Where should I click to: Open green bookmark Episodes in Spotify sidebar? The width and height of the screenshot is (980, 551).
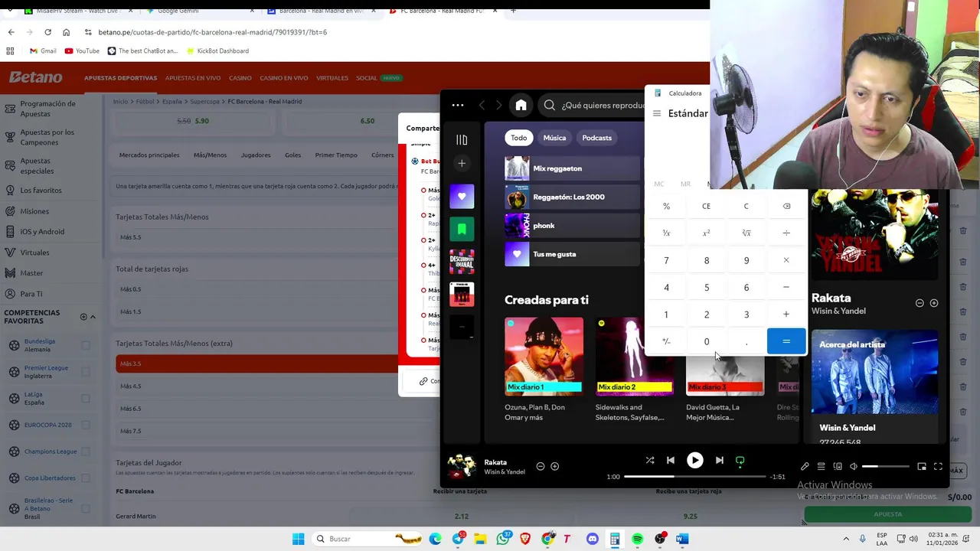click(462, 229)
